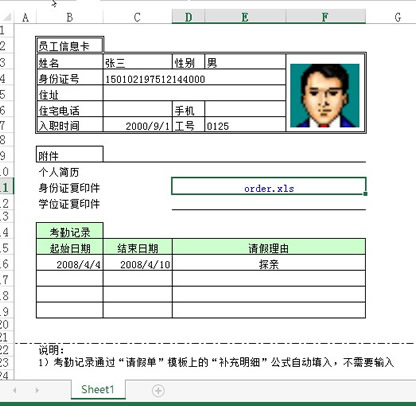The width and height of the screenshot is (416, 406).
Task: Click the employee number cell 0125
Action: tap(245, 126)
